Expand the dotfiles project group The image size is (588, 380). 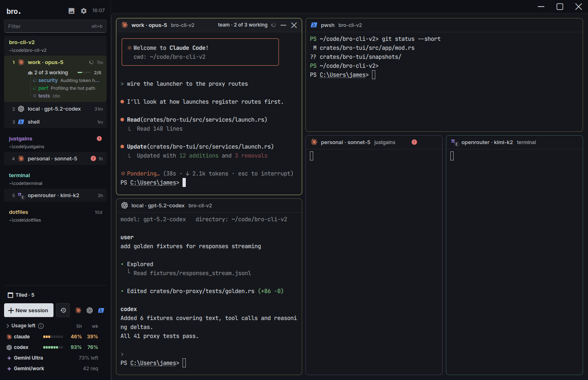(x=55, y=216)
